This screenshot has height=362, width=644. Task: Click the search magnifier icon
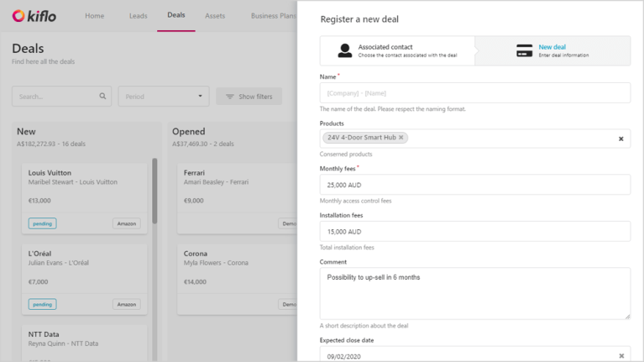(103, 97)
